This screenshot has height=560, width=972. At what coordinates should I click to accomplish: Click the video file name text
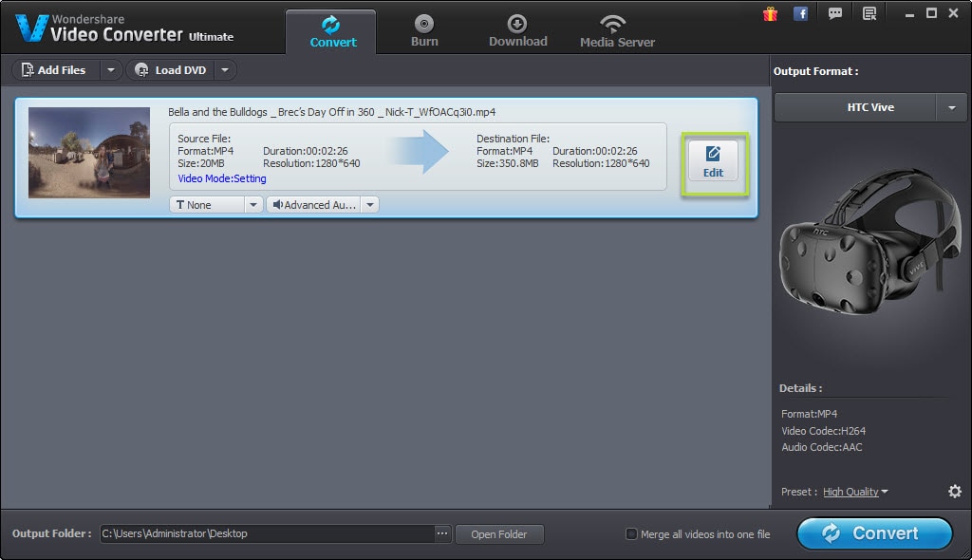click(331, 112)
